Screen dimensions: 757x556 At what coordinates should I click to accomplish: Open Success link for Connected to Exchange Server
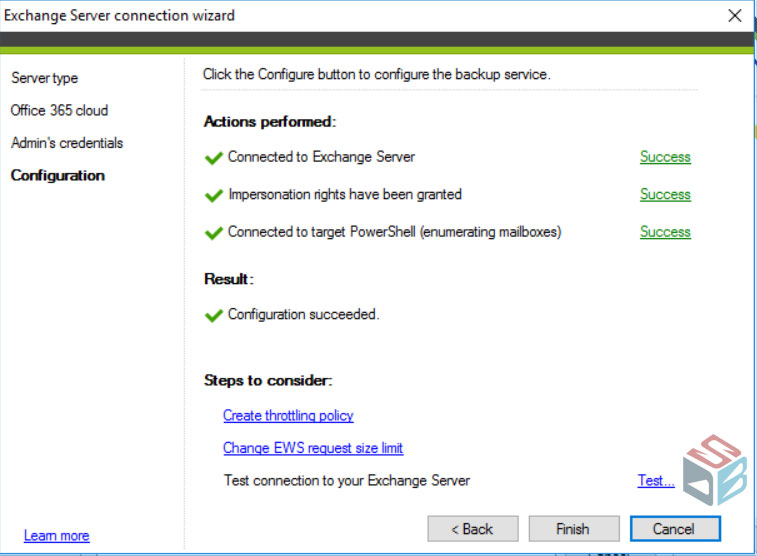coord(665,157)
